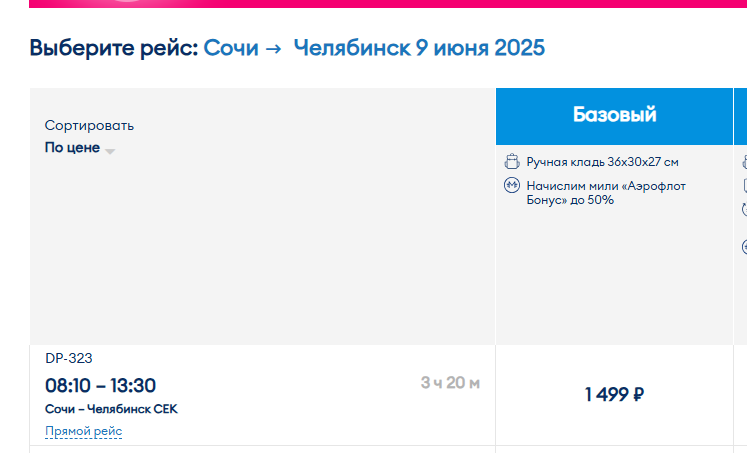This screenshot has height=453, width=747.
Task: Open the По цене sort dropdown
Action: (x=80, y=148)
